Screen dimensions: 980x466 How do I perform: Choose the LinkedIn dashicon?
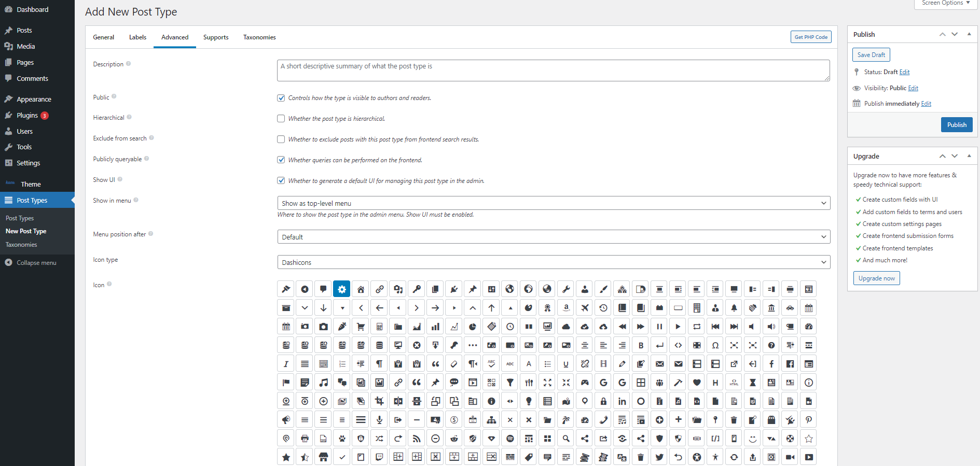tap(622, 401)
